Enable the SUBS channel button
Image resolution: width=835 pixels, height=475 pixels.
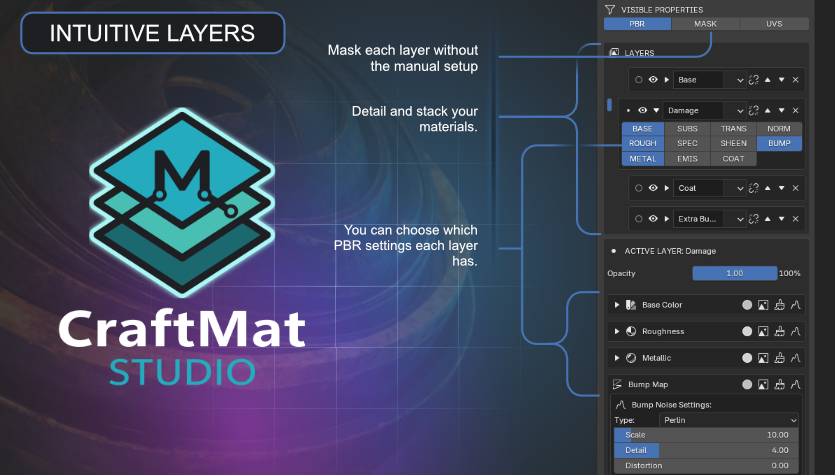687,129
